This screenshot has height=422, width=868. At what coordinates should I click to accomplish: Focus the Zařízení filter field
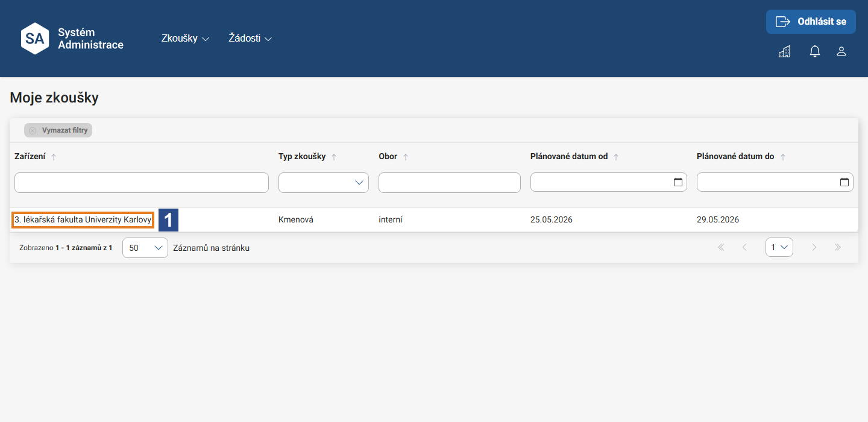click(142, 183)
